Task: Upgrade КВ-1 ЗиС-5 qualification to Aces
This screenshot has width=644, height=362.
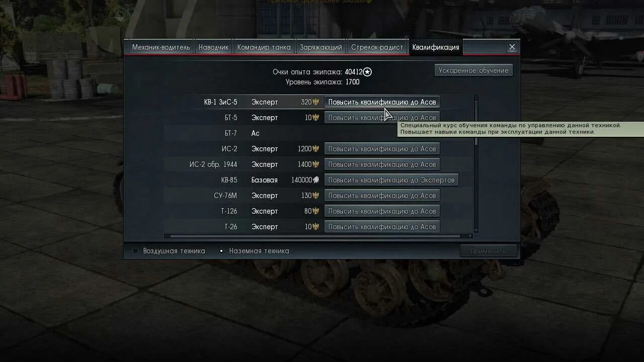Action: 382,102
